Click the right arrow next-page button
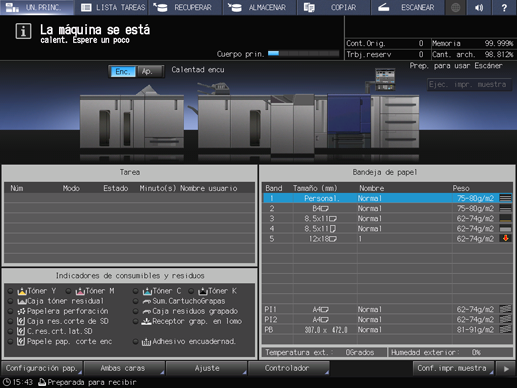 coord(506,369)
